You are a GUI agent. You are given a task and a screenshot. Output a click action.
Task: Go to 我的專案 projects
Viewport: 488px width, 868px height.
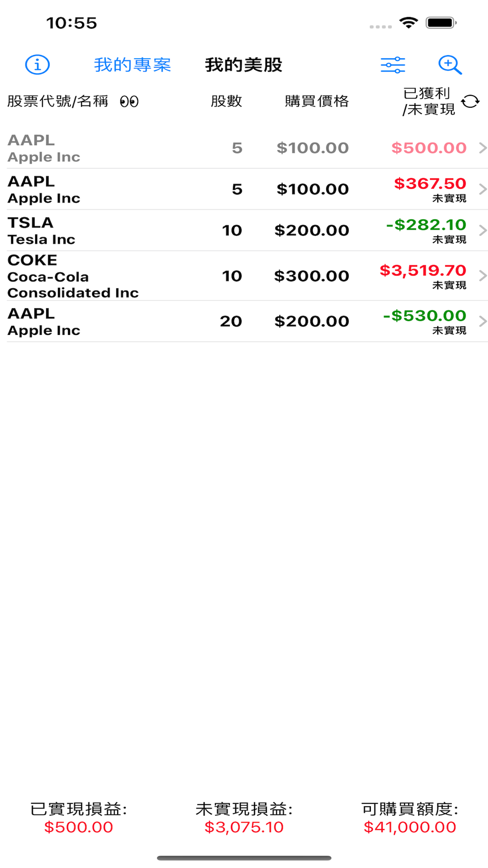click(x=132, y=64)
